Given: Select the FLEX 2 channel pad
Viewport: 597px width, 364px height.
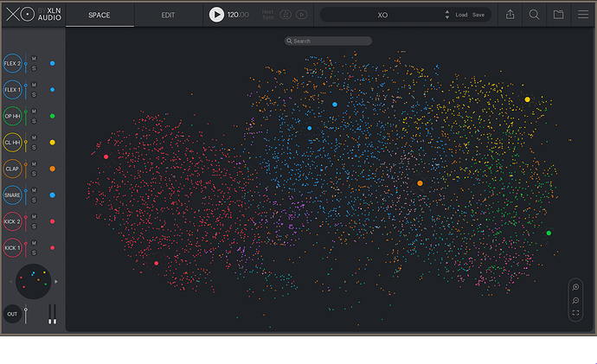Looking at the screenshot, I should pos(12,63).
